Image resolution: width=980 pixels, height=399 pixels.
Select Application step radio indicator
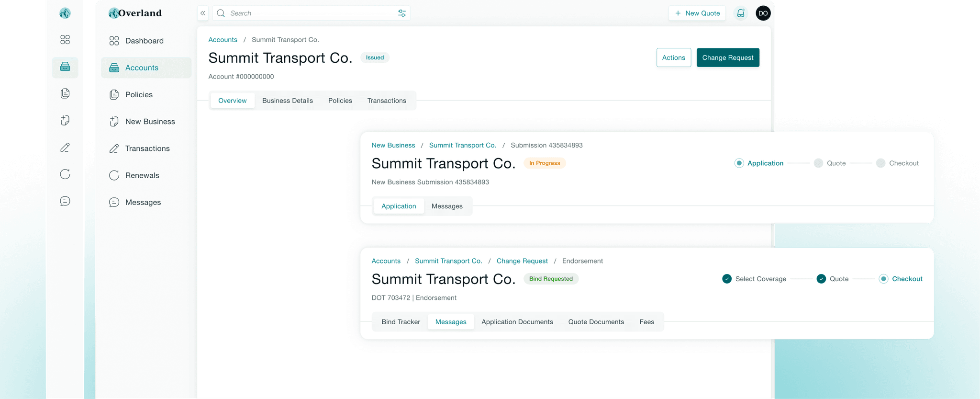739,163
